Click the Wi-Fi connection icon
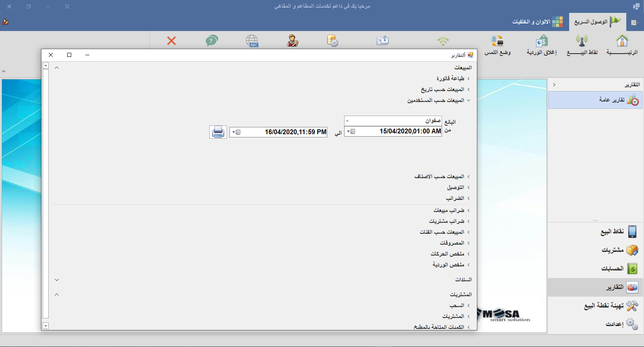 443,41
